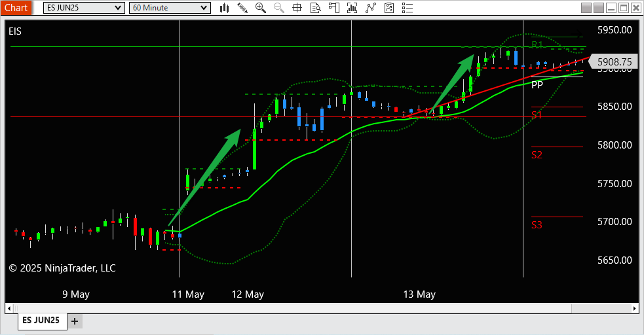Click the second gray window link button
Screen dimensions: 644x335
coord(599,8)
